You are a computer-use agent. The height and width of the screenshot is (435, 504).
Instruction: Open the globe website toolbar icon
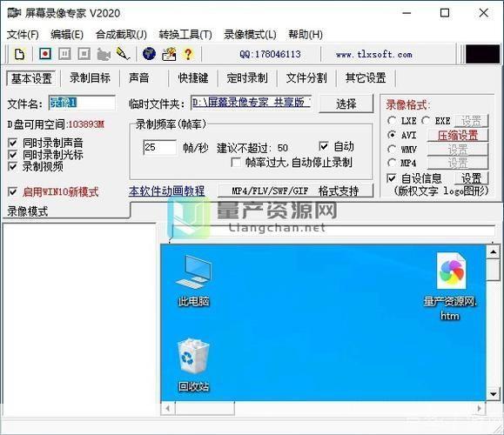pyautogui.click(x=149, y=54)
